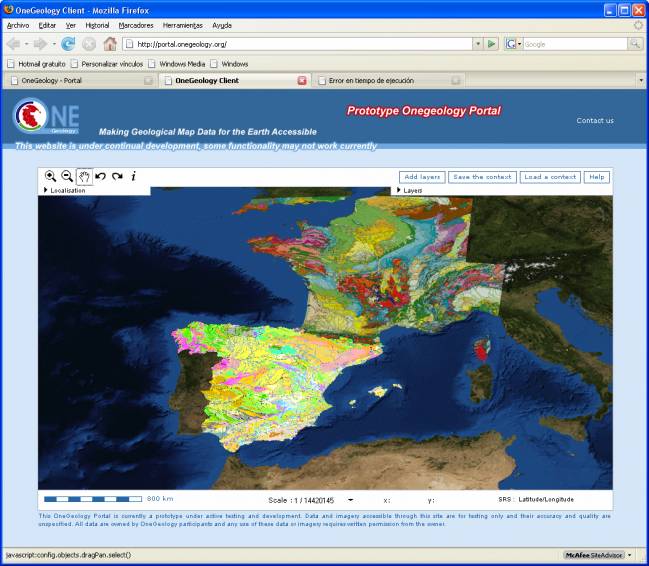
Task: Click the Google search engine icon
Action: tap(511, 43)
